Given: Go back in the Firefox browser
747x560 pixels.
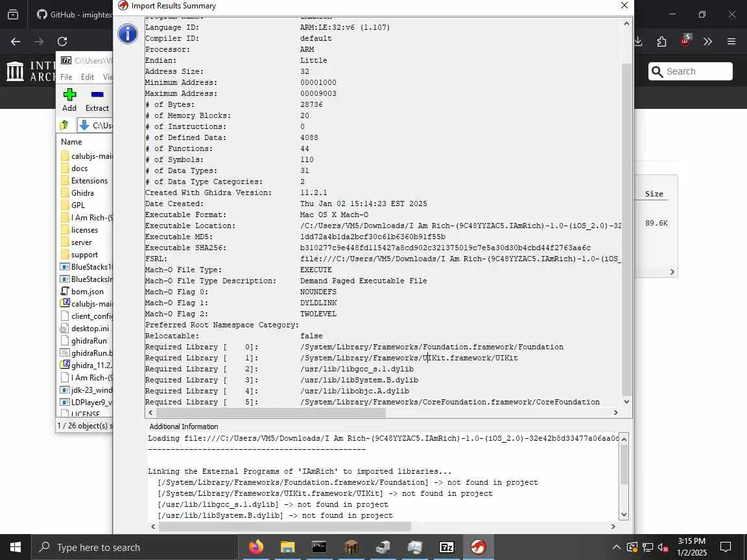Looking at the screenshot, I should [x=16, y=41].
